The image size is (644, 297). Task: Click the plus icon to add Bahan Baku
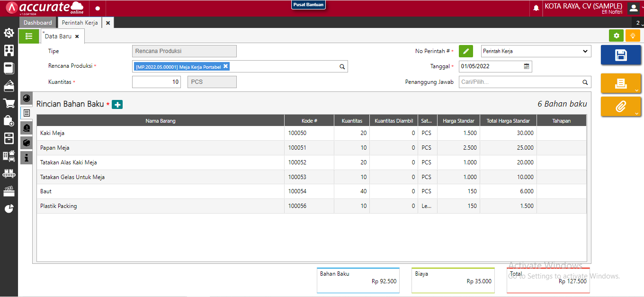pyautogui.click(x=117, y=105)
